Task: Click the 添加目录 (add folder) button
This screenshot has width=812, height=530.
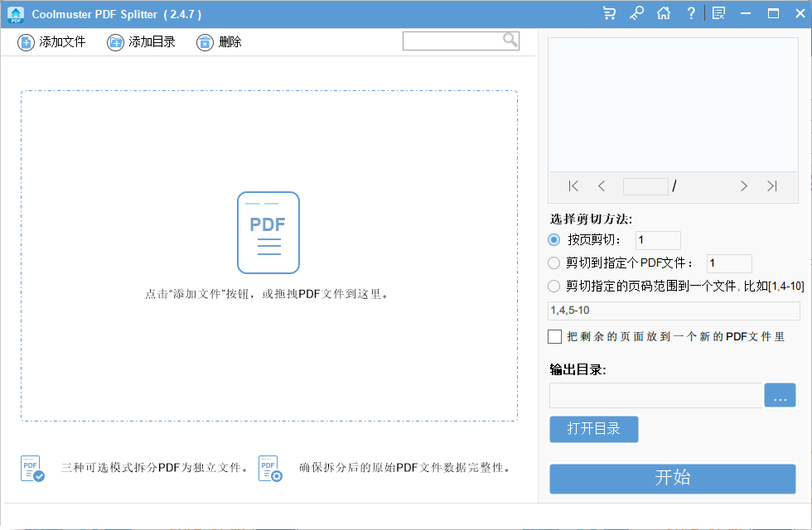Action: point(141,42)
